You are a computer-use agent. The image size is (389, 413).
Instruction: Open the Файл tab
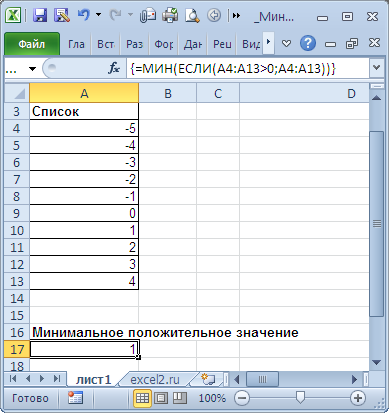coord(32,44)
